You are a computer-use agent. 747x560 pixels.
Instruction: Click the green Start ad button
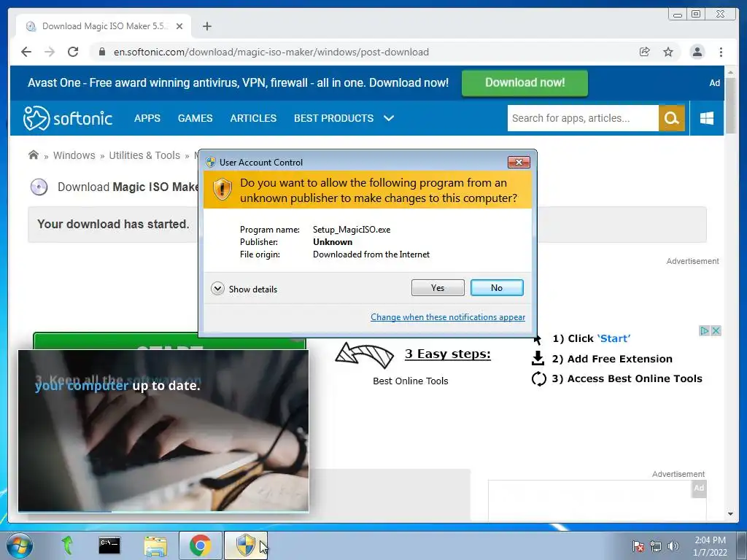click(x=169, y=341)
